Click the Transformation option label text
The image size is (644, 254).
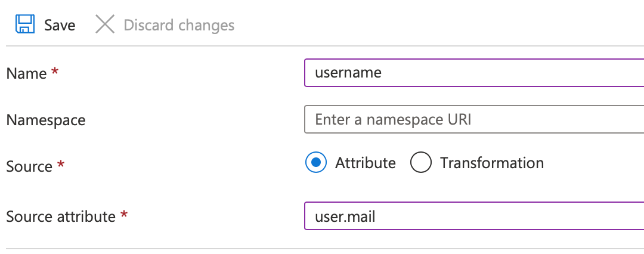(x=491, y=163)
